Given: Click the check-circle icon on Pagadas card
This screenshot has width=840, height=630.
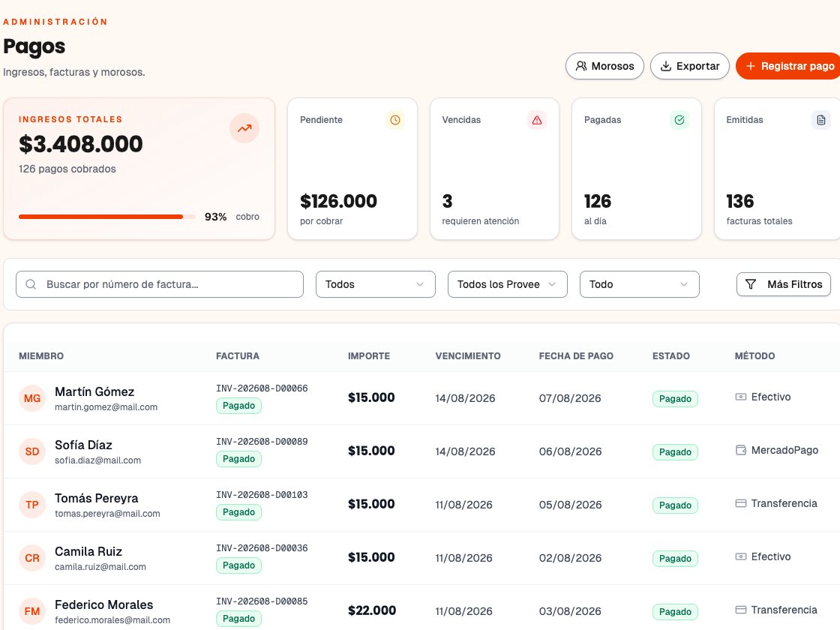Looking at the screenshot, I should [x=679, y=120].
